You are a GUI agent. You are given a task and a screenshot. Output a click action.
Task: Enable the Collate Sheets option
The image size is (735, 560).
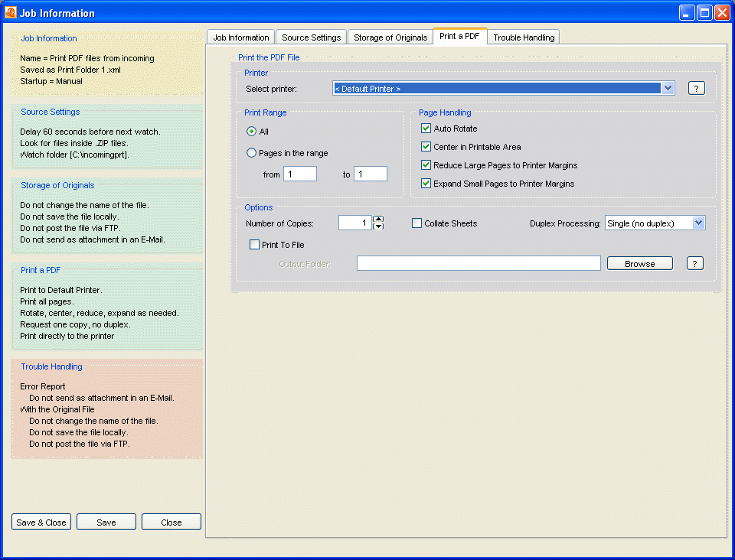pyautogui.click(x=416, y=223)
